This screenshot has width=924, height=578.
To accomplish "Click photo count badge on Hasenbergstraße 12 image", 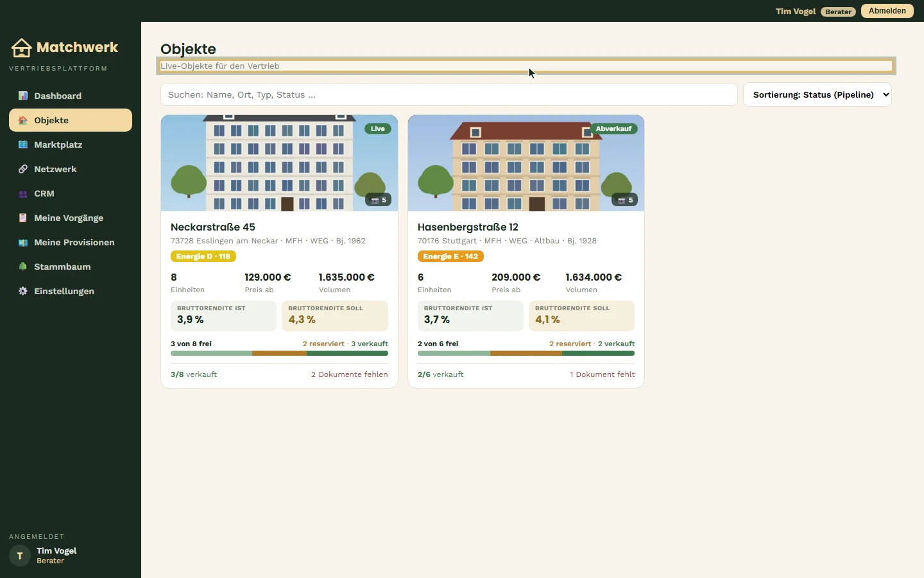I will click(x=624, y=200).
